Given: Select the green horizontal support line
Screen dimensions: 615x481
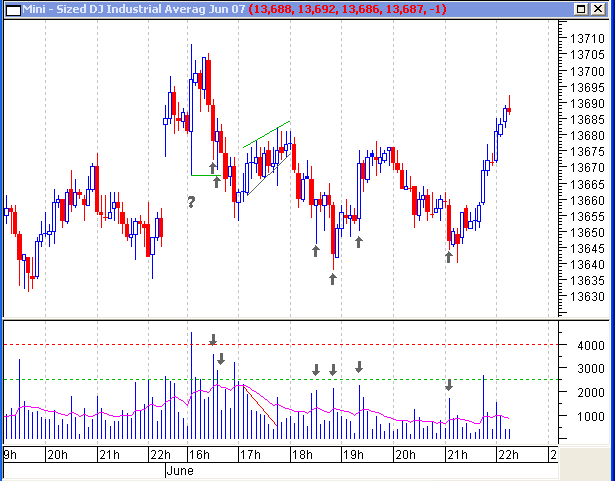Looking at the screenshot, I should click(206, 175).
